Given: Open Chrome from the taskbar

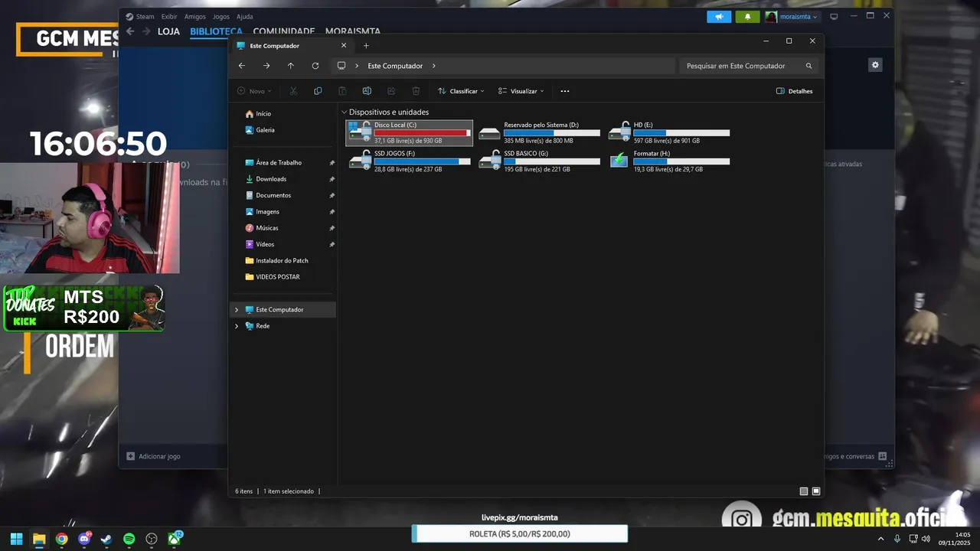Looking at the screenshot, I should coord(61,539).
